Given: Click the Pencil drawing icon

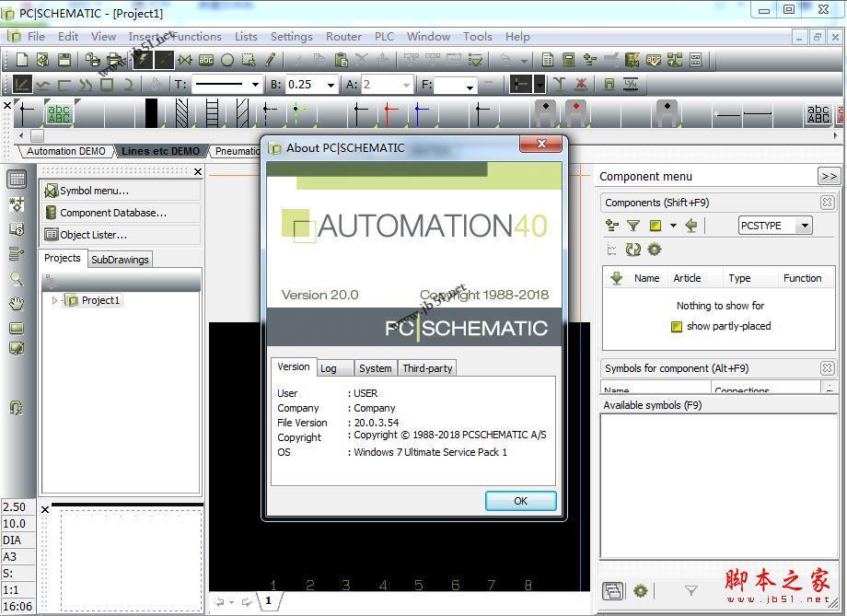Looking at the screenshot, I should click(270, 60).
